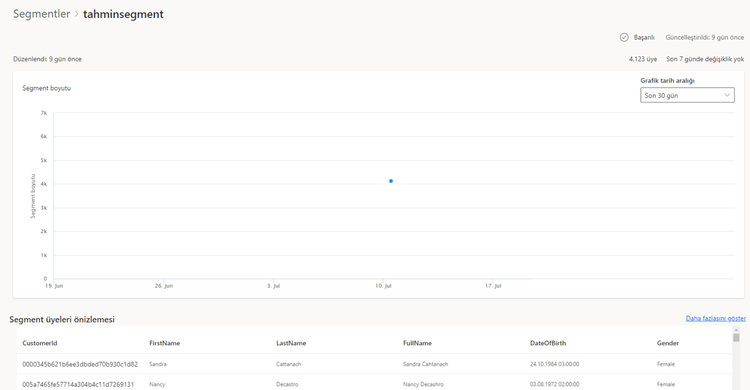Click the table vertical scrollbar thumb

(736, 338)
